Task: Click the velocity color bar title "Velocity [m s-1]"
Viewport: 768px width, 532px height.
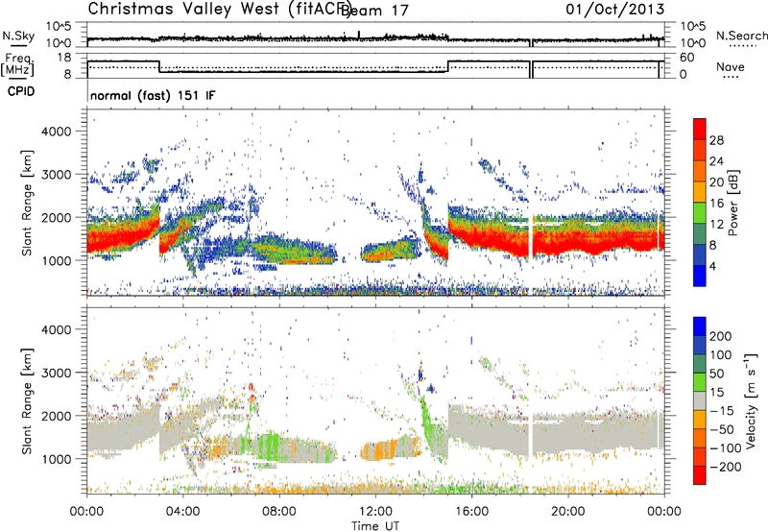Action: pos(751,400)
